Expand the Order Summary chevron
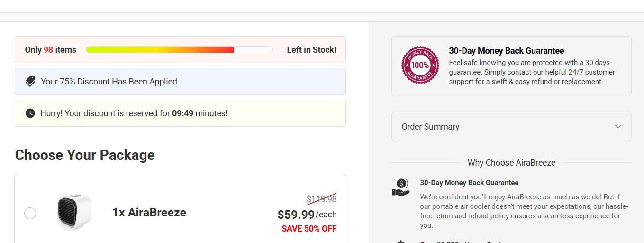 coord(618,127)
